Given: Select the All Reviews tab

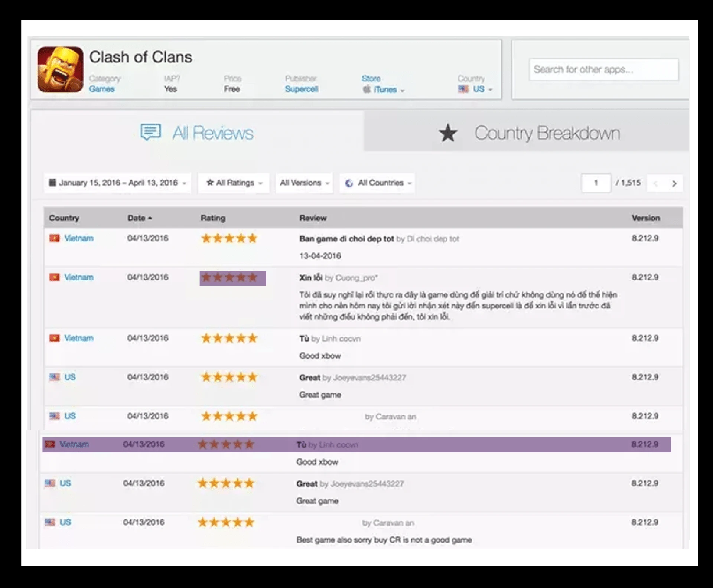Looking at the screenshot, I should (x=214, y=133).
